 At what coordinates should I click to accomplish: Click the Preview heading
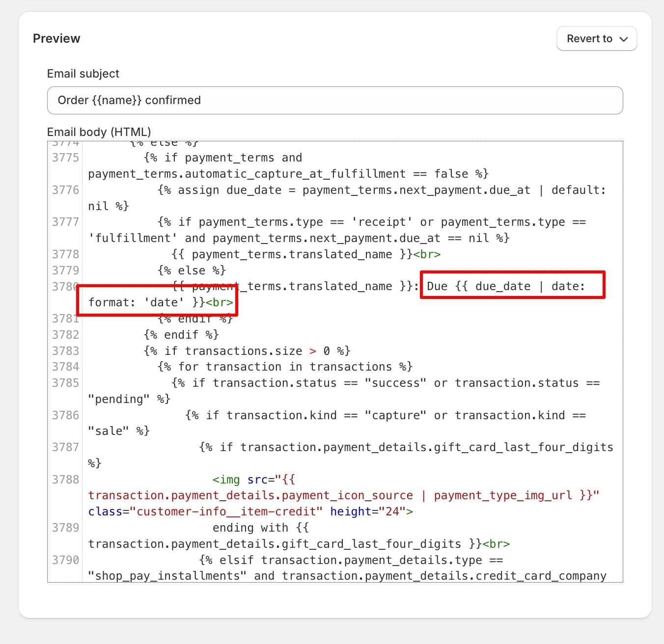pos(56,39)
